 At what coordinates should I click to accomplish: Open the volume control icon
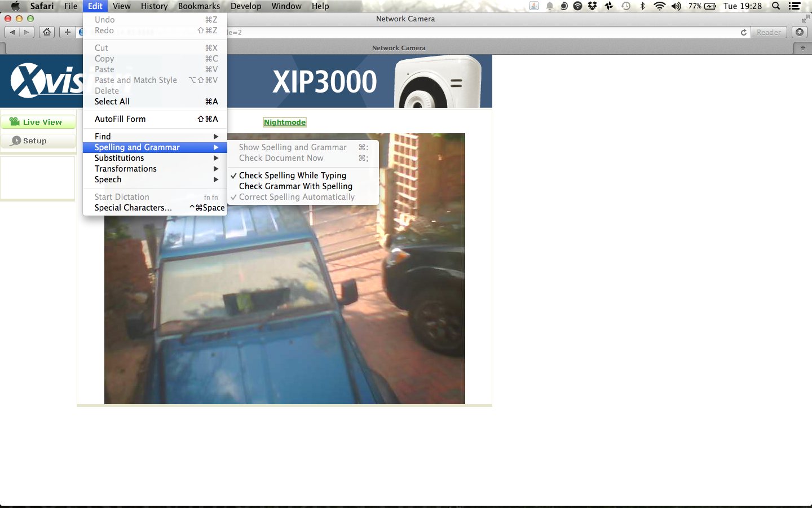pos(676,6)
